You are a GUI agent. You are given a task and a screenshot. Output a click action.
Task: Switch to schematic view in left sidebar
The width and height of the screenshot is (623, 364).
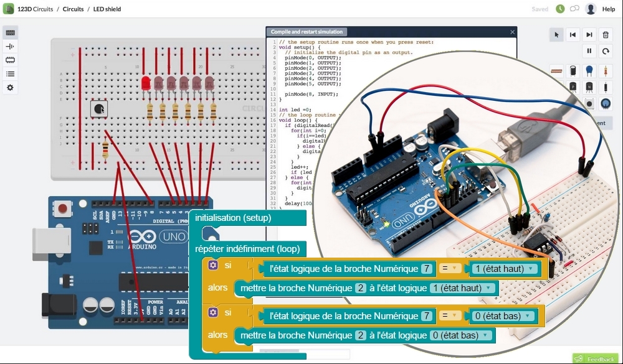click(11, 47)
